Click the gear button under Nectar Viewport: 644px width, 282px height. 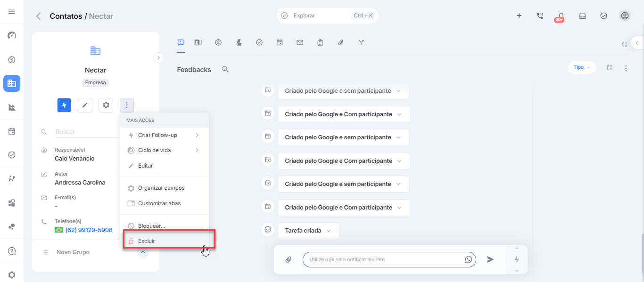(106, 105)
